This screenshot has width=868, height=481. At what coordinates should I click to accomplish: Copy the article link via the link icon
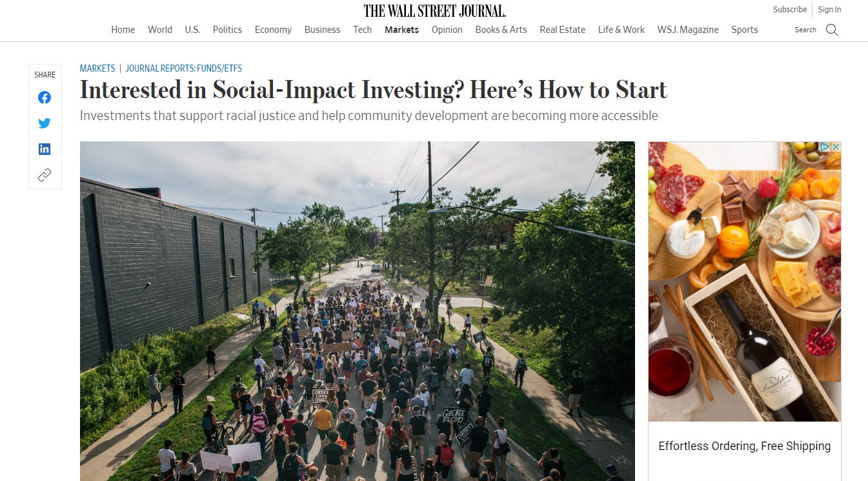click(44, 174)
